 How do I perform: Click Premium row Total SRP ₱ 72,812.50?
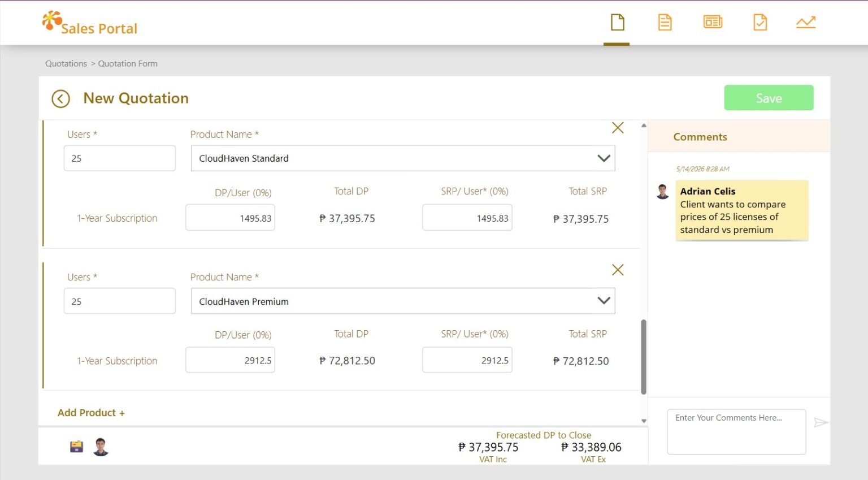[581, 361]
